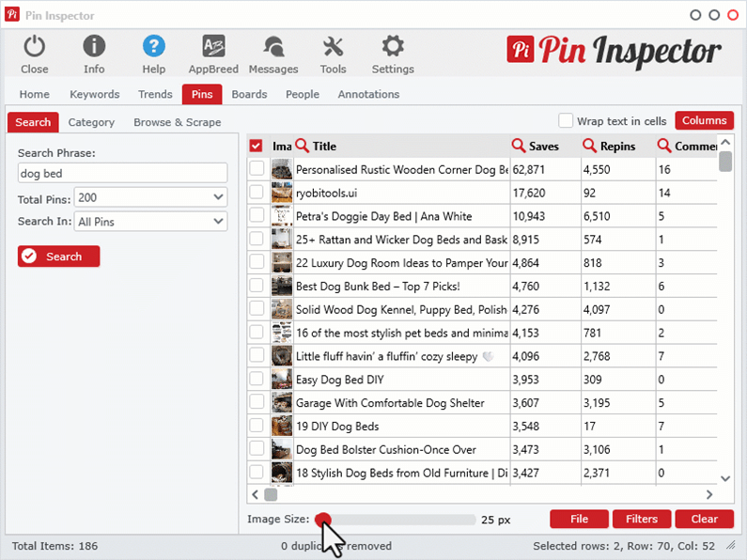Click the 6,510 repins cell
The image size is (747, 560).
point(618,216)
